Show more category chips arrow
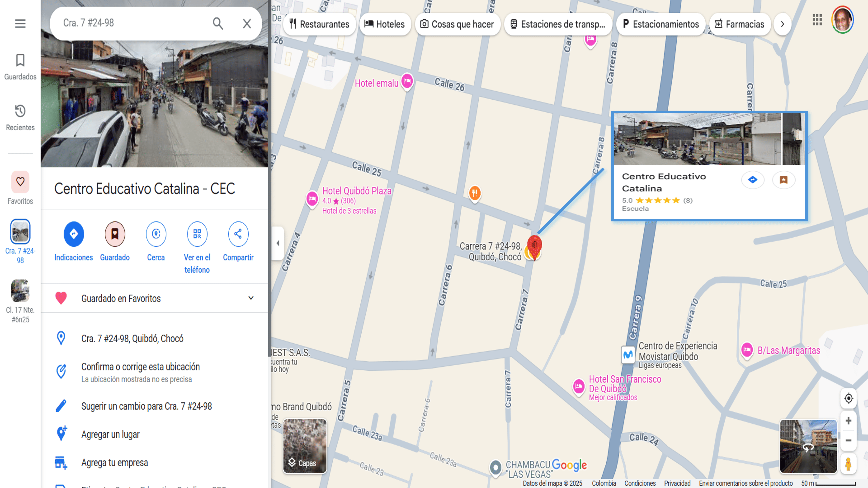868x488 pixels. click(782, 24)
